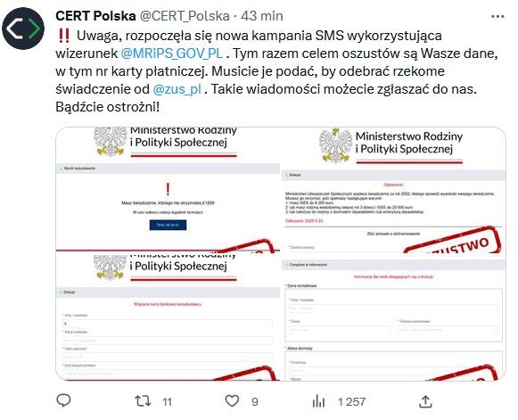Screen dimensions: 518x420
Task: Share the tweet via the upload icon
Action: click(x=425, y=401)
